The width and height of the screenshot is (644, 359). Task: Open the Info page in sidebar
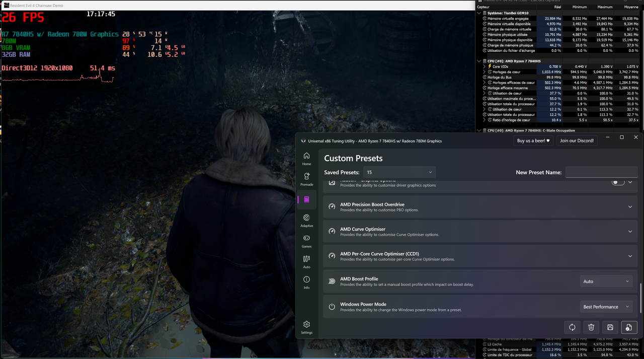tap(306, 282)
